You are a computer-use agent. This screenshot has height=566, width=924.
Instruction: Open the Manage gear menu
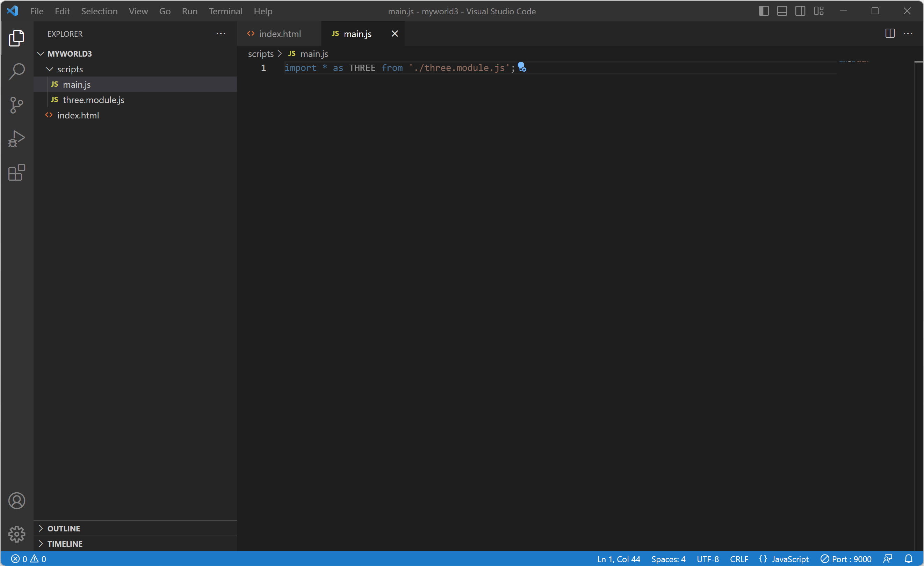click(x=16, y=534)
